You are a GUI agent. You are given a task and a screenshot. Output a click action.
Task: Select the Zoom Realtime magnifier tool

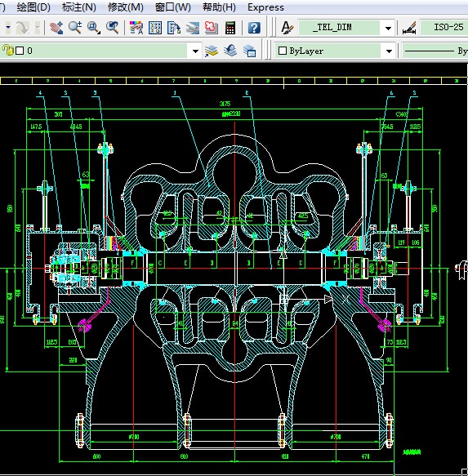click(74, 28)
